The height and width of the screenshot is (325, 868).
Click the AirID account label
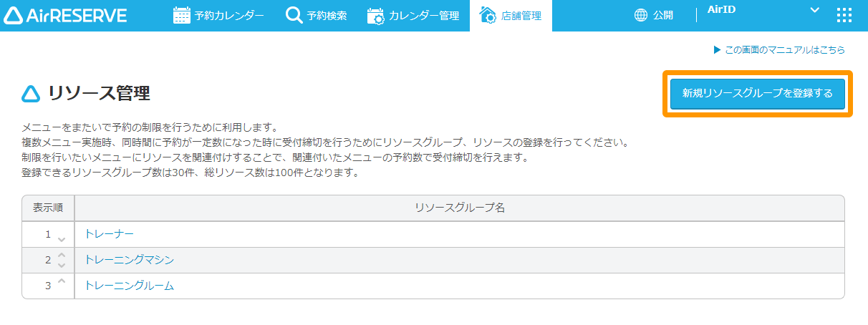click(x=721, y=9)
